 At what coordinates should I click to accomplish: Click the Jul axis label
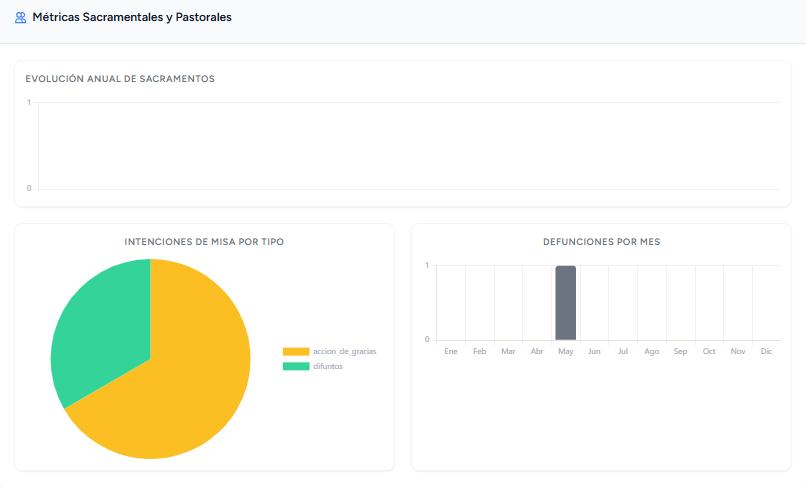pyautogui.click(x=623, y=351)
